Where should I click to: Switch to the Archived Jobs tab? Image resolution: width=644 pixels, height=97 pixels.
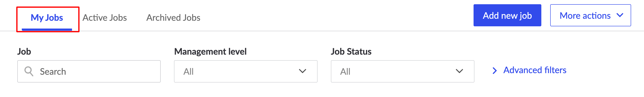[173, 18]
